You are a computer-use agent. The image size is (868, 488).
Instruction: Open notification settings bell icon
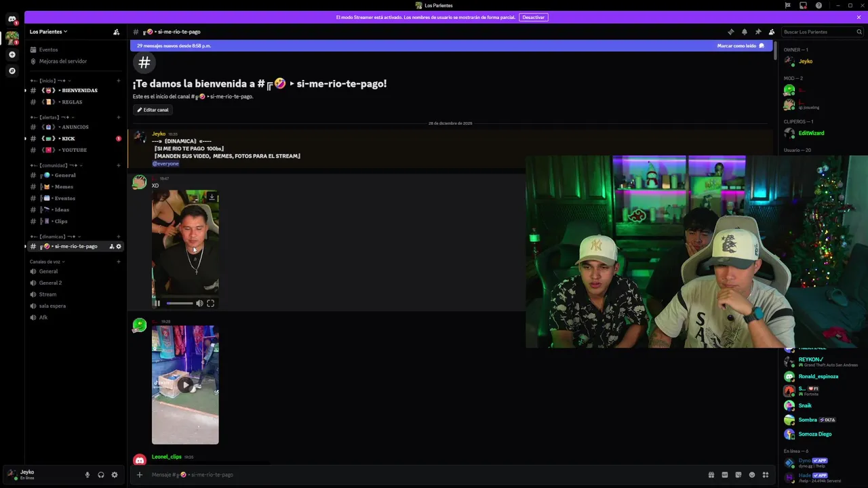point(745,32)
